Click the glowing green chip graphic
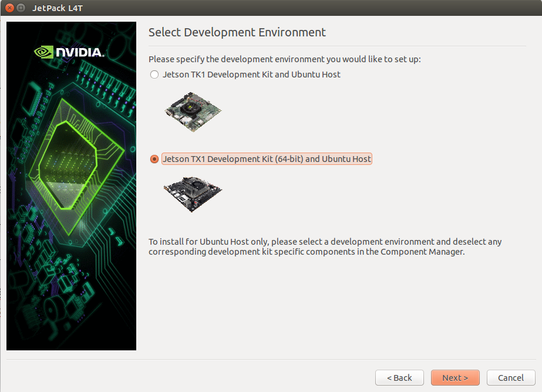Screen dimensions: 542x392 [x=77, y=166]
